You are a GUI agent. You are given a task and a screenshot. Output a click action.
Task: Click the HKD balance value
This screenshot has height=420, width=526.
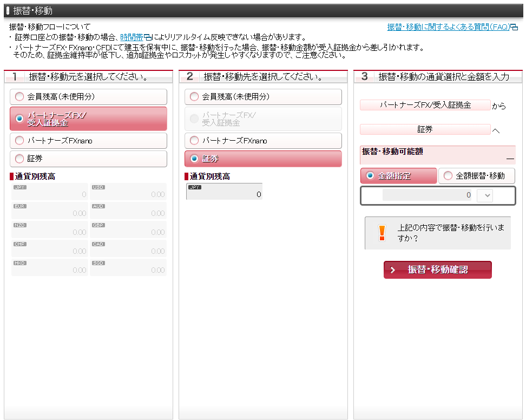click(50, 267)
